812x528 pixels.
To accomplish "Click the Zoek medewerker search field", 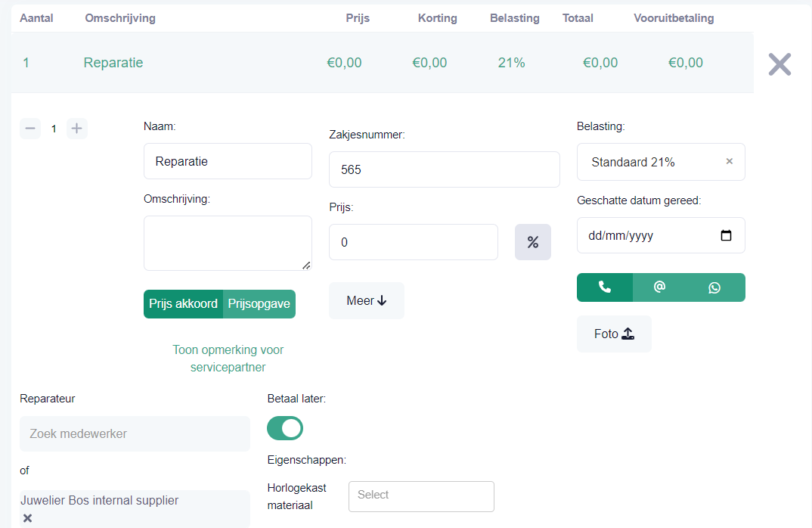I will (x=135, y=433).
